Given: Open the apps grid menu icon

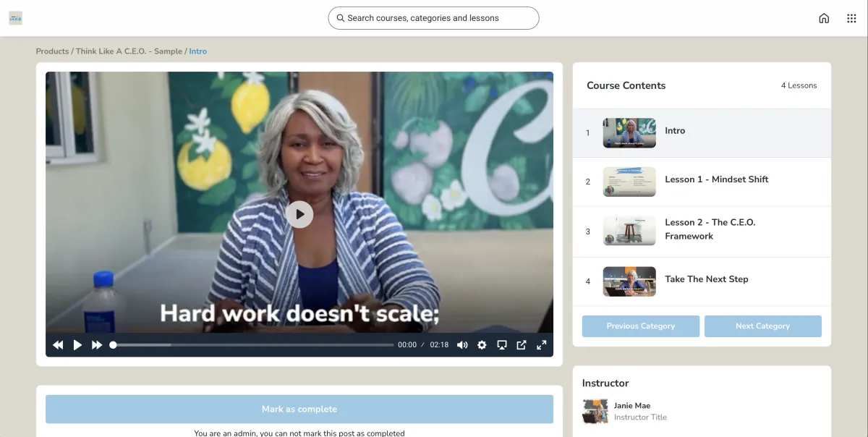Looking at the screenshot, I should tap(851, 18).
